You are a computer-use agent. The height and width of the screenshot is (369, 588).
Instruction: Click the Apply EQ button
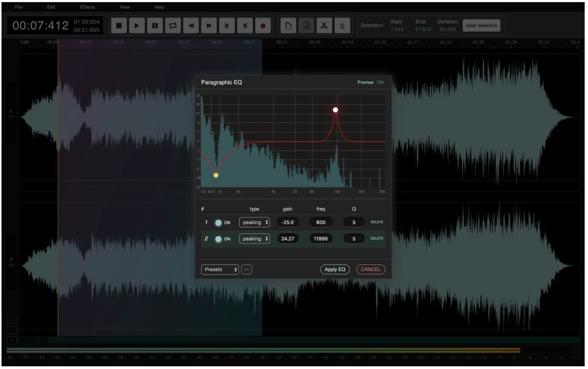(x=335, y=269)
